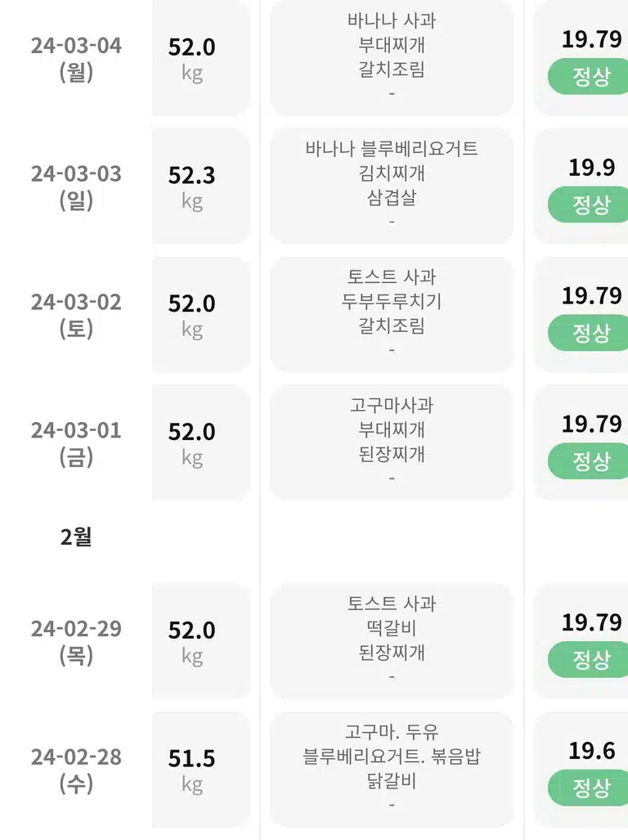Viewport: 628px width, 840px height.
Task: Select the 24-02-29 (목) date label
Action: pos(76,642)
